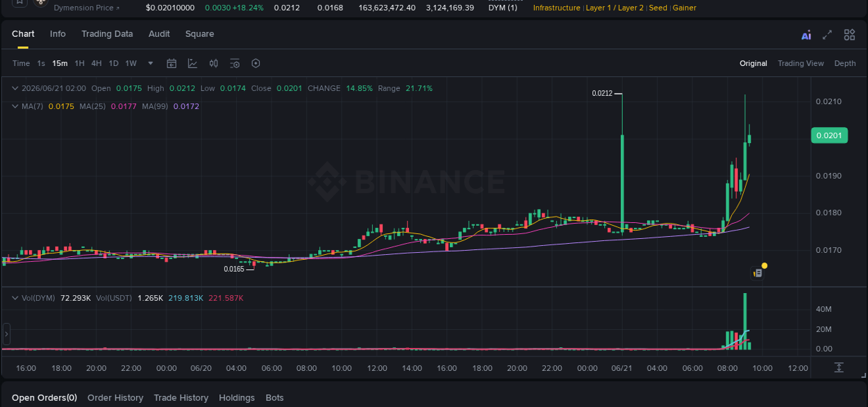Open the go-to-date calendar icon
The width and height of the screenshot is (868, 407).
172,63
